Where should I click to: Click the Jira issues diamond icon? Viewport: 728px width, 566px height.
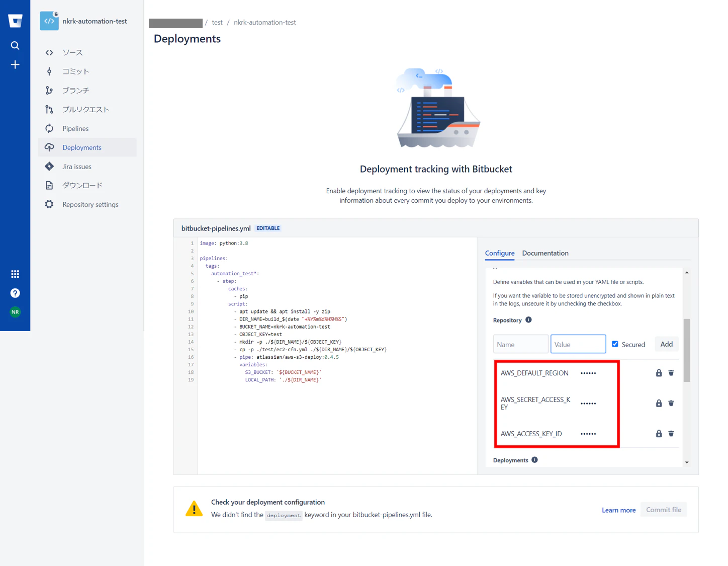[49, 167]
